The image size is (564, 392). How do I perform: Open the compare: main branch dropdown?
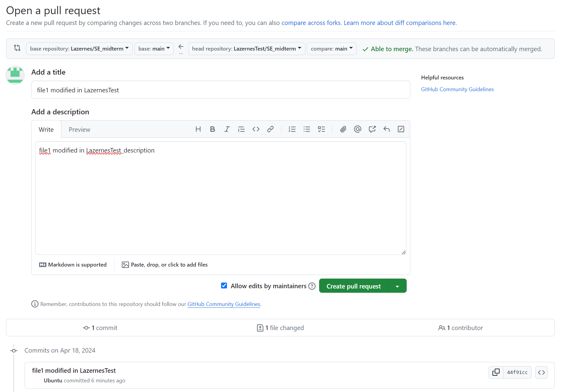[332, 49]
